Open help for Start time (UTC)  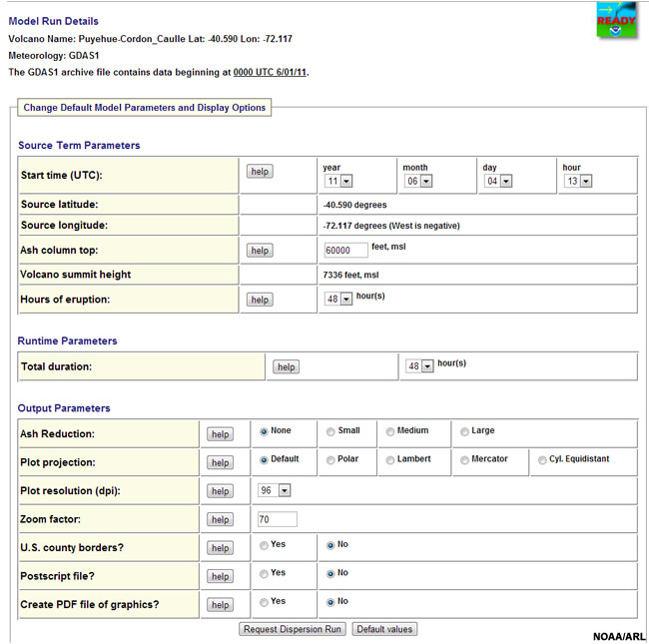pos(260,172)
